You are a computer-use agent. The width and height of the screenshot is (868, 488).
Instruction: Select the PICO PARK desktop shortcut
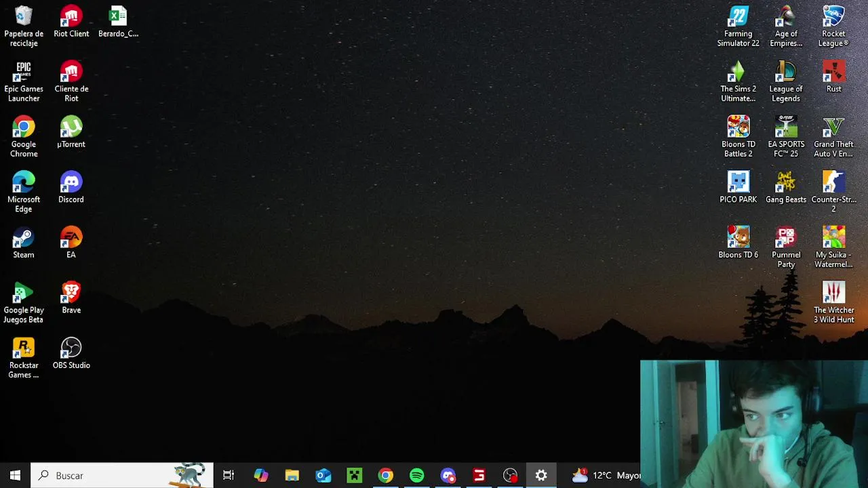738,188
